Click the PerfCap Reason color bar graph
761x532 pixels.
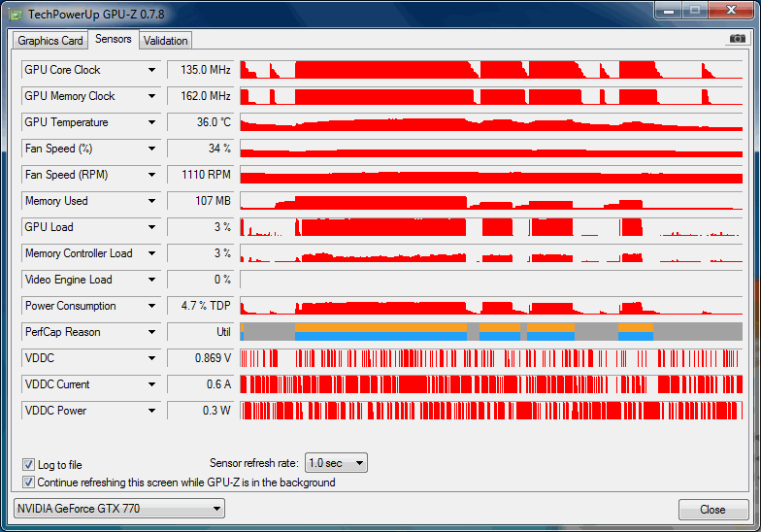[x=491, y=332]
